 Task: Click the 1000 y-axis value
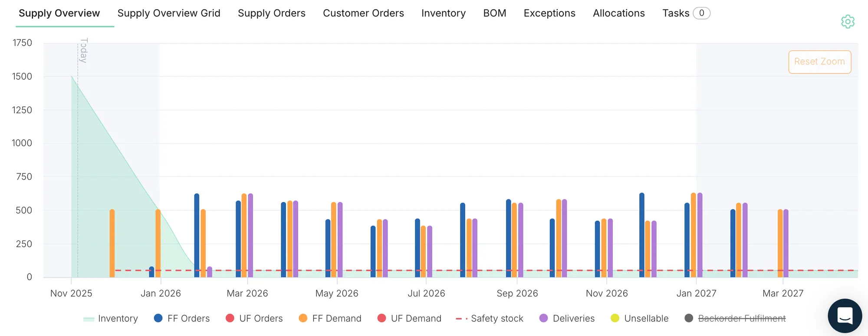(22, 143)
